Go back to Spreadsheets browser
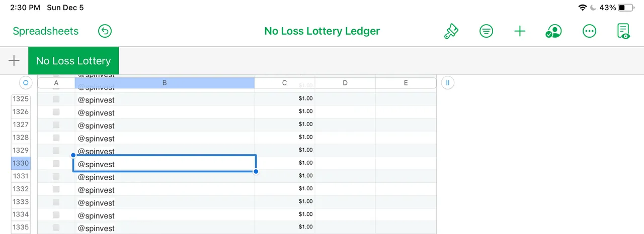644x234 pixels. pyautogui.click(x=46, y=31)
